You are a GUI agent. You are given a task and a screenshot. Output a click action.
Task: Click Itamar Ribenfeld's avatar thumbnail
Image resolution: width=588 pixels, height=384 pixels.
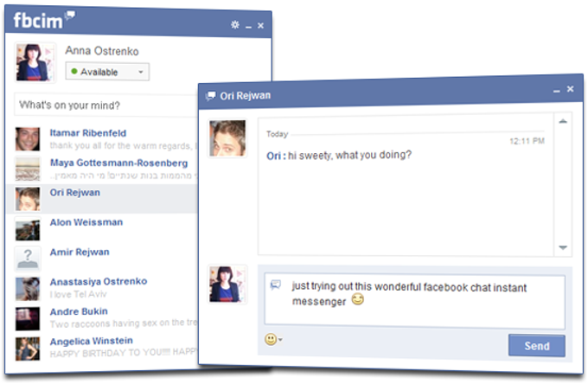click(28, 139)
